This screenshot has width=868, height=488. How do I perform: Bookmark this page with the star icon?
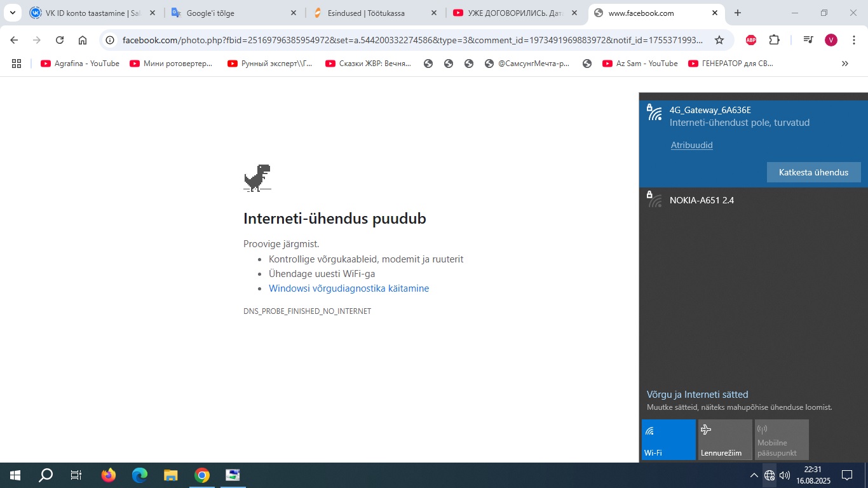[719, 40]
